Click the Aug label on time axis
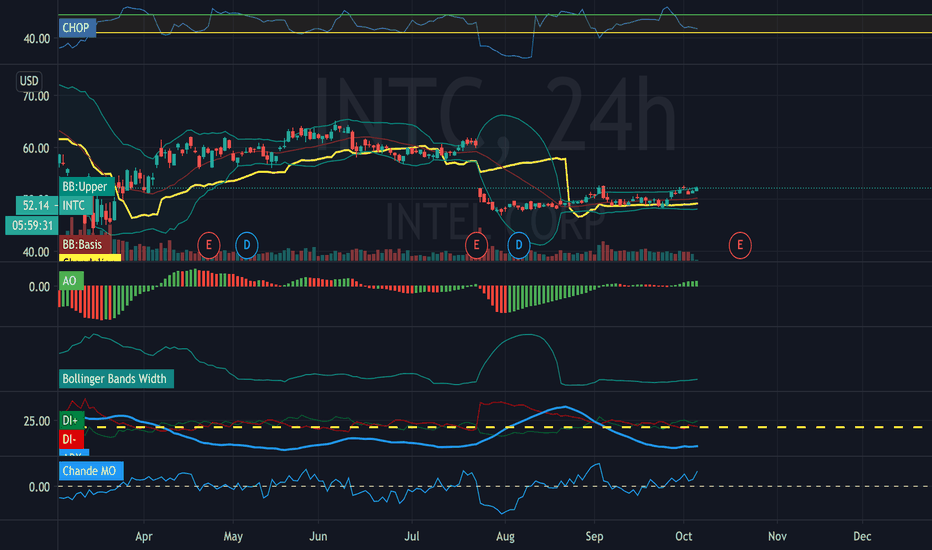The width and height of the screenshot is (932, 550). tap(505, 536)
